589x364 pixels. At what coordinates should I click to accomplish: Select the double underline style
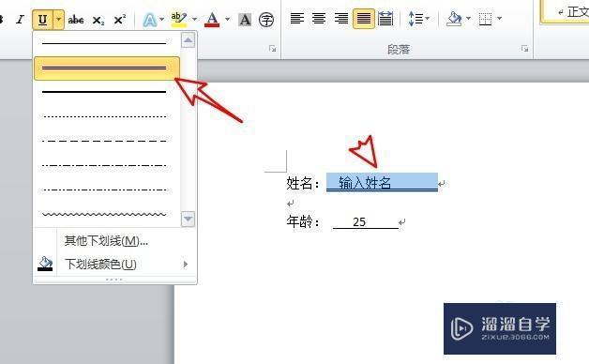click(107, 68)
